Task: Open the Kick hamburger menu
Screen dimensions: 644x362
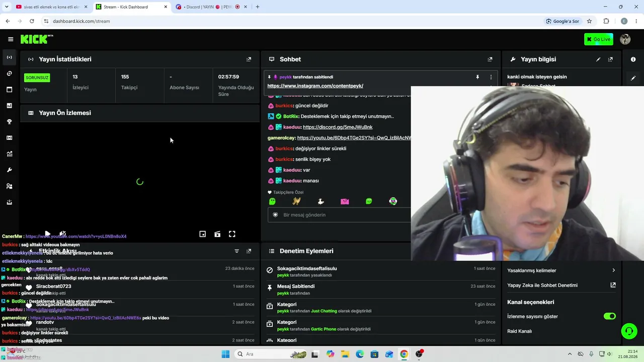Action: tap(11, 39)
